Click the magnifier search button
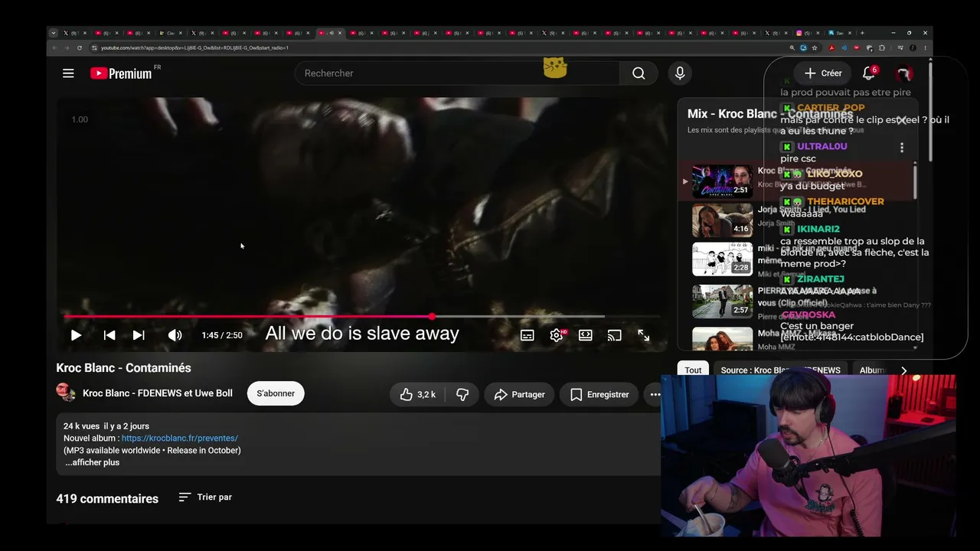980x551 pixels. pyautogui.click(x=639, y=73)
